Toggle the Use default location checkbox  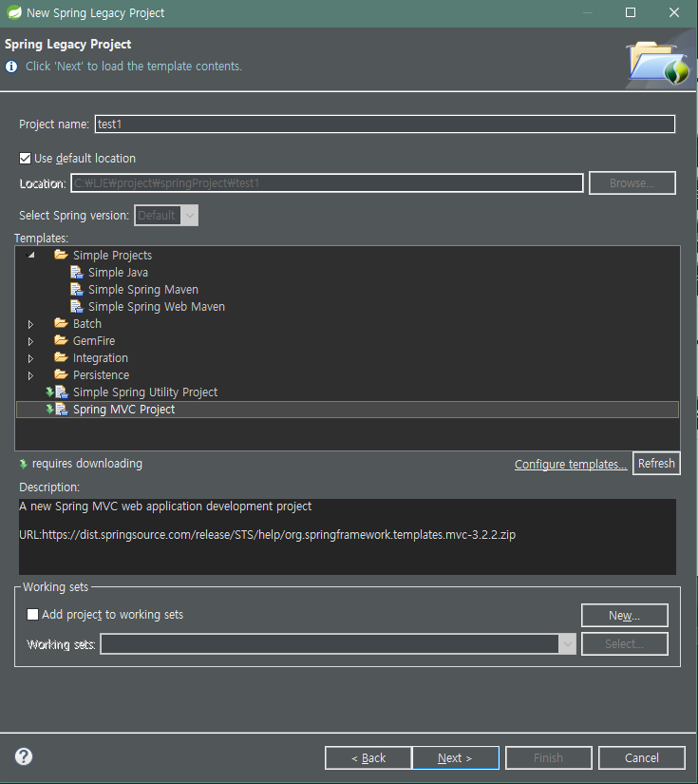(x=25, y=159)
